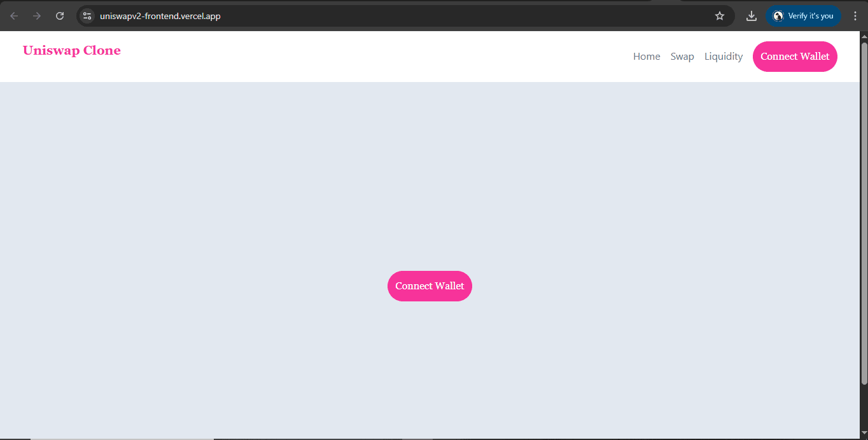This screenshot has height=440, width=868.
Task: Click the vertical scrollbar thumb
Action: (864, 210)
